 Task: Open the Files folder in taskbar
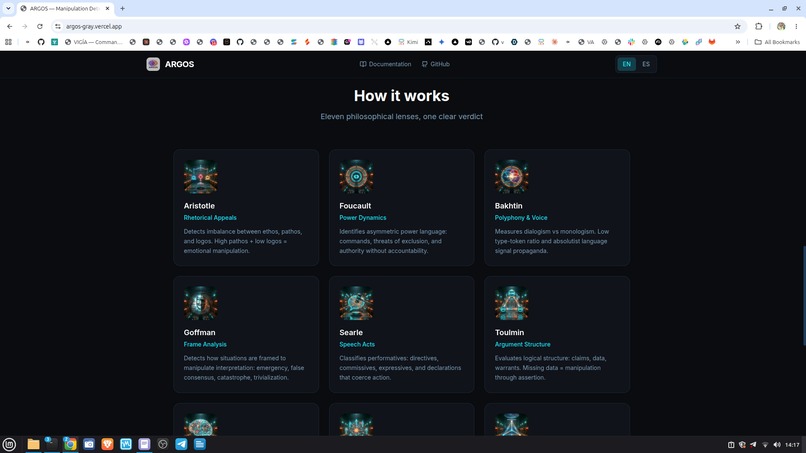(33, 444)
